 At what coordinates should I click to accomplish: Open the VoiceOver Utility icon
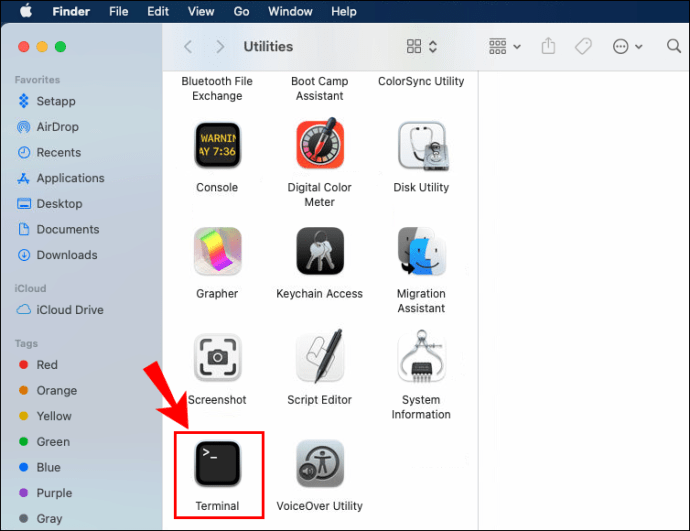coord(320,464)
